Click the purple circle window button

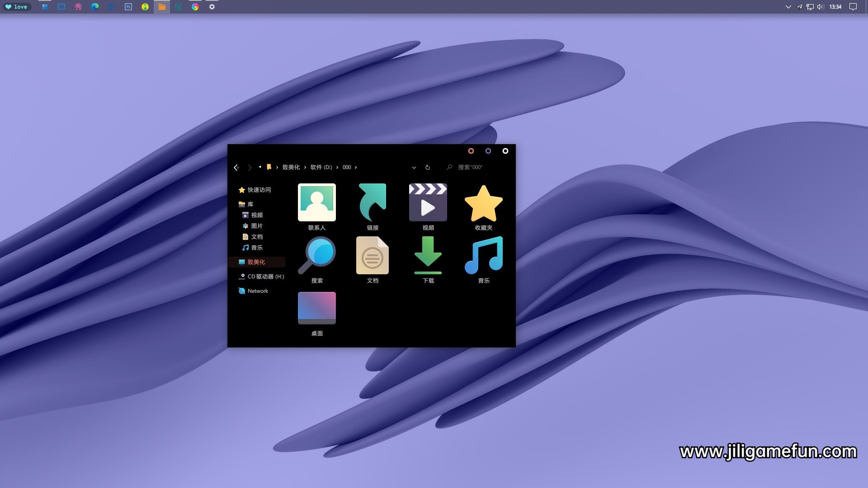tap(488, 151)
